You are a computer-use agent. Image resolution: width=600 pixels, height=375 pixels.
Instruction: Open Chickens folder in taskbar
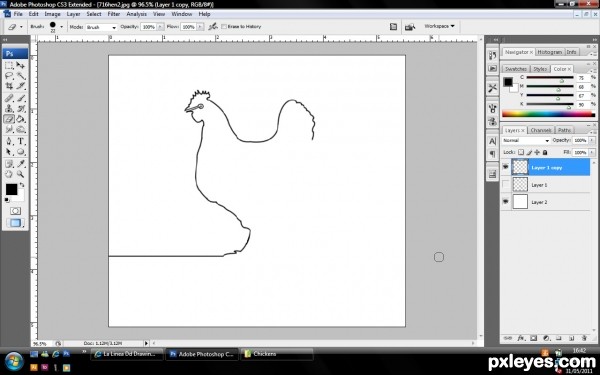pos(277,354)
